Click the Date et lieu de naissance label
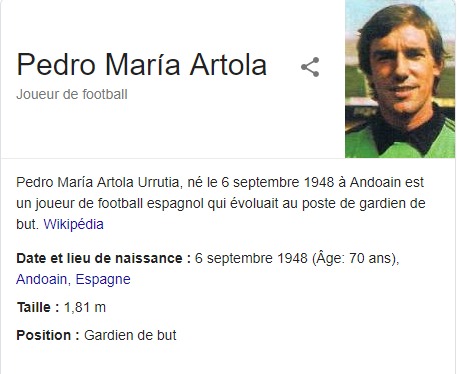The width and height of the screenshot is (457, 374). point(103,258)
